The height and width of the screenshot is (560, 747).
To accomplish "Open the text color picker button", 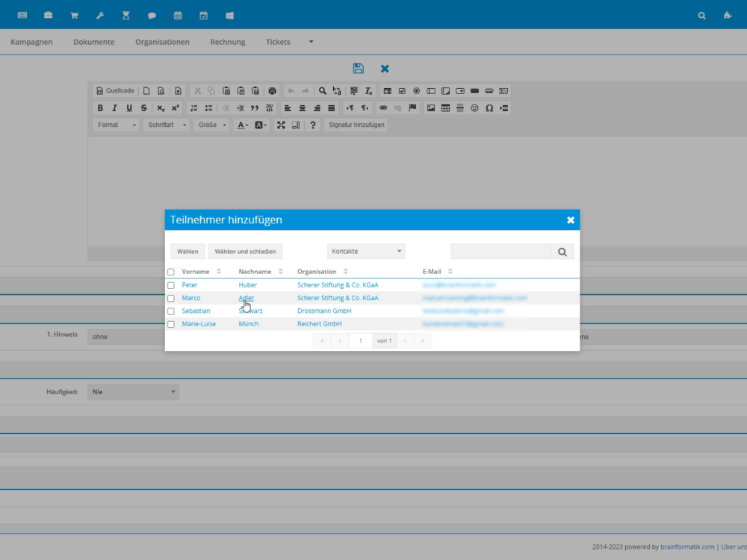I will pos(243,125).
